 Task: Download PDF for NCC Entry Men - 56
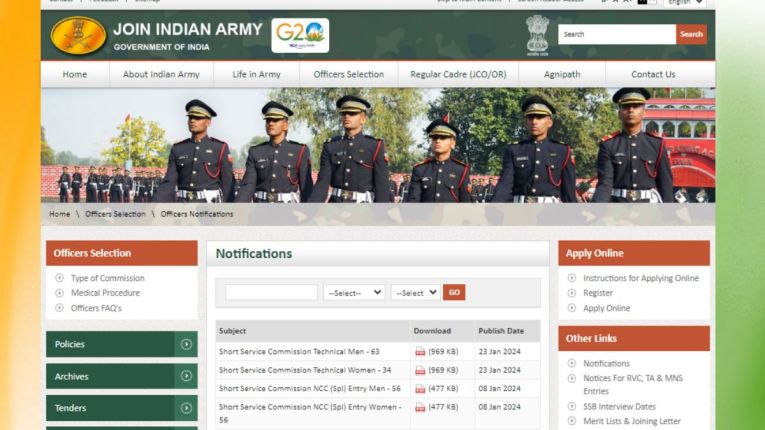pos(420,389)
